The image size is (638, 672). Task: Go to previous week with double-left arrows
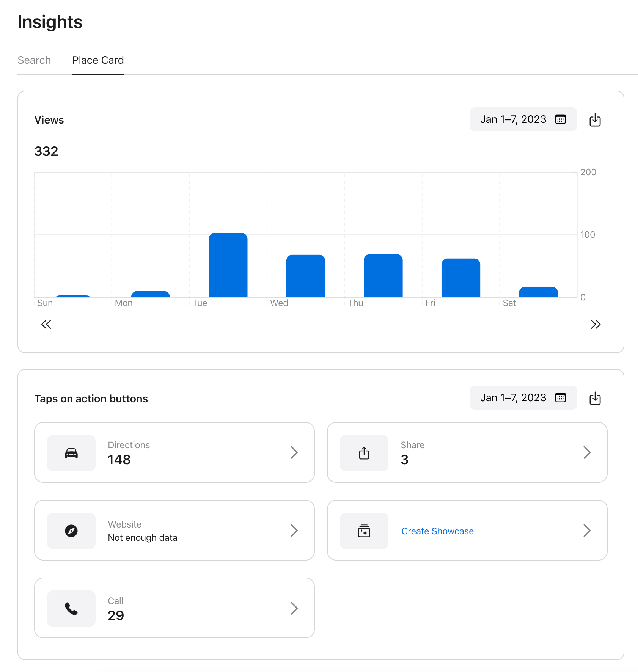(46, 324)
